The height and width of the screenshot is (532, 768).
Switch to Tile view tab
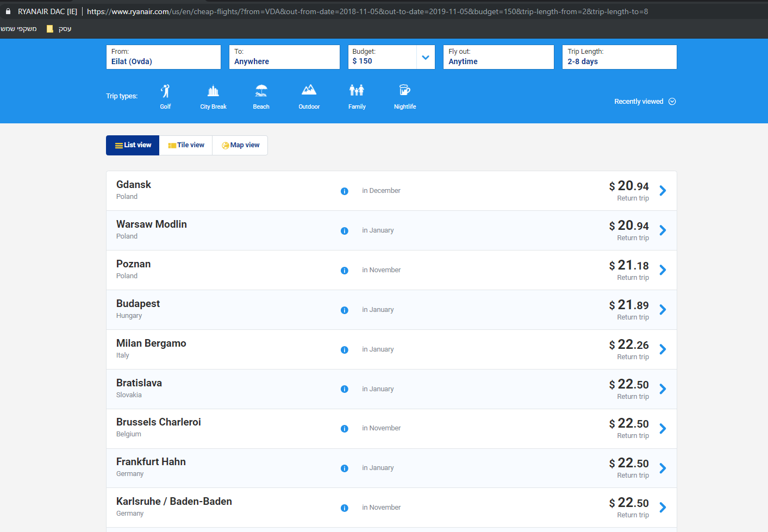(x=186, y=145)
